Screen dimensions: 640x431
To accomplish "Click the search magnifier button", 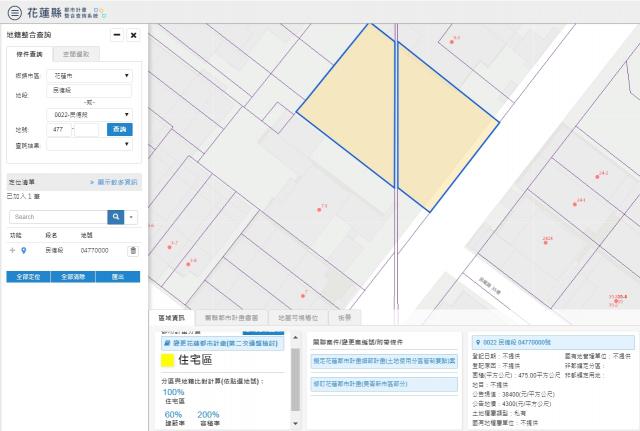I will [x=116, y=216].
